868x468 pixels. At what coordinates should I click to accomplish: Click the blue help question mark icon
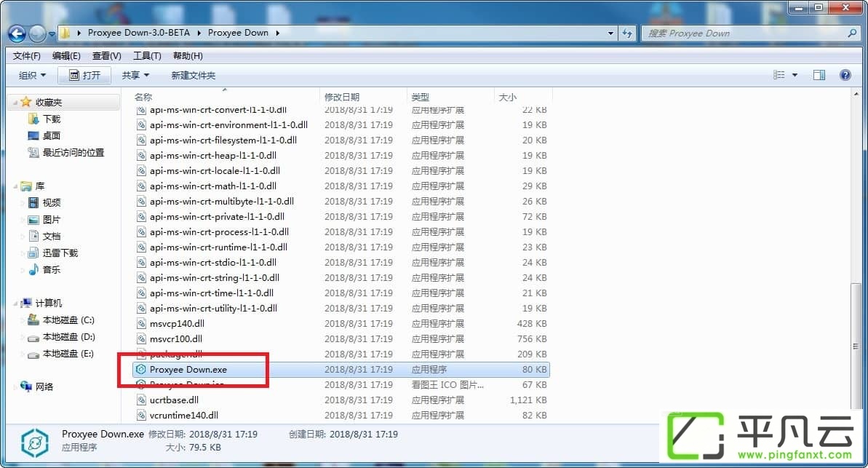[x=845, y=75]
